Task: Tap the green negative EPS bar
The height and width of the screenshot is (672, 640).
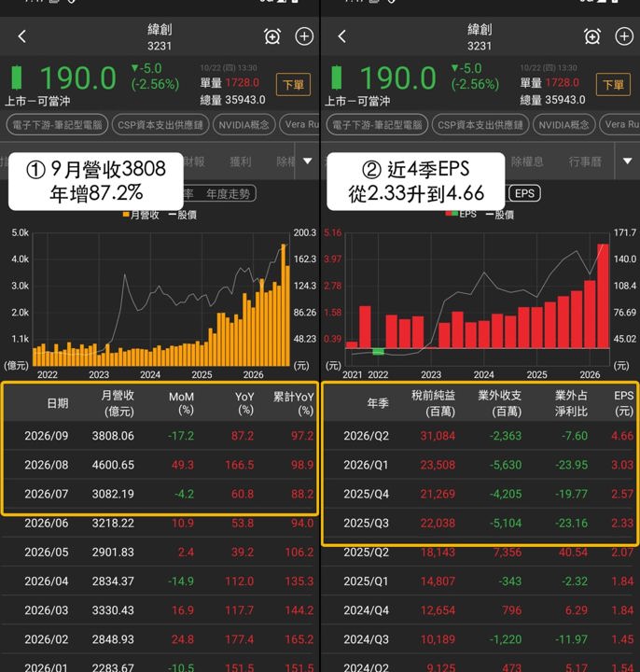Action: [x=378, y=352]
